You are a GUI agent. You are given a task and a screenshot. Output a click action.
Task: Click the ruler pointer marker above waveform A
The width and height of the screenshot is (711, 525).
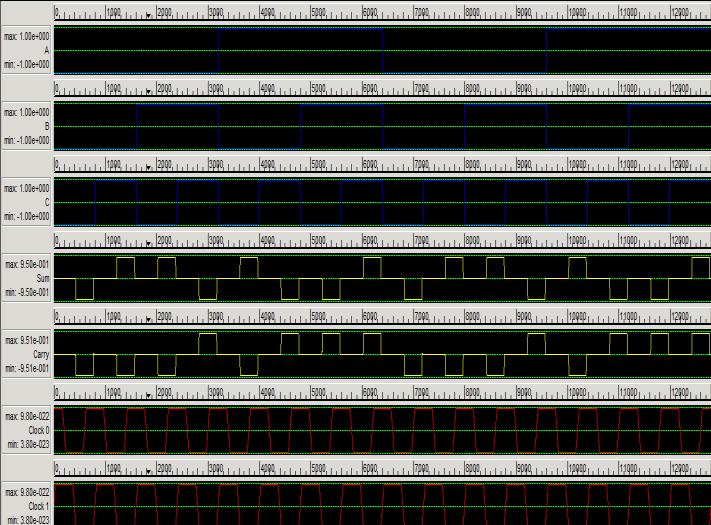(148, 15)
